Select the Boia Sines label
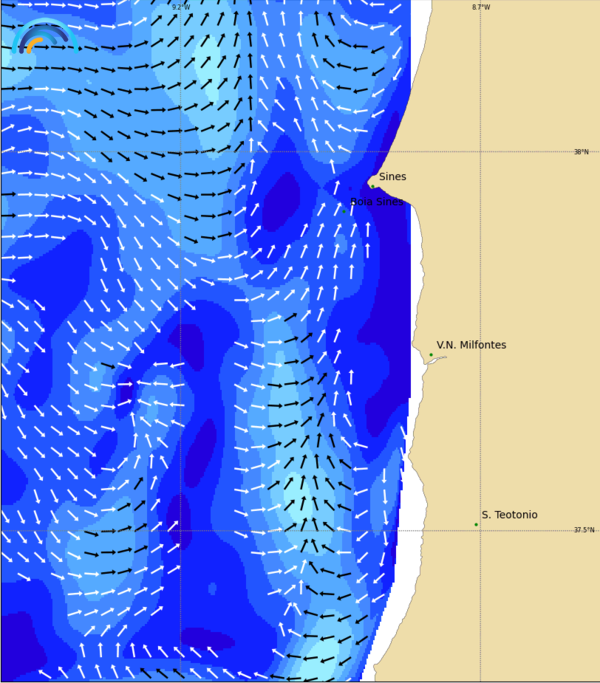This screenshot has width=600, height=683. click(x=377, y=201)
